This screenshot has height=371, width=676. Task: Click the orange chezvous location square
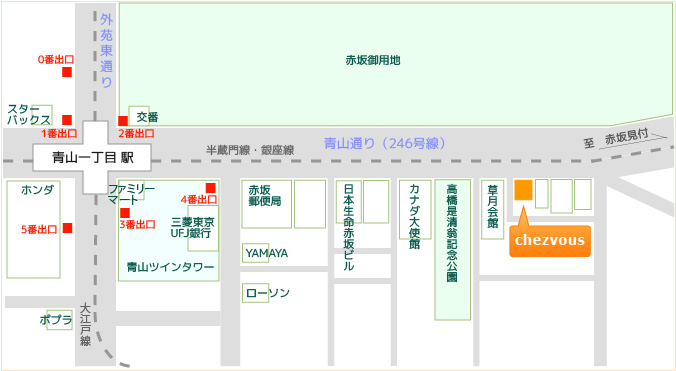(x=523, y=190)
